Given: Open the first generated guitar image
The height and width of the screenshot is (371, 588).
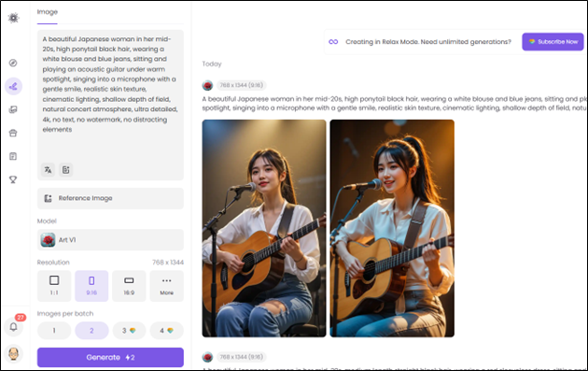Looking at the screenshot, I should [x=264, y=228].
